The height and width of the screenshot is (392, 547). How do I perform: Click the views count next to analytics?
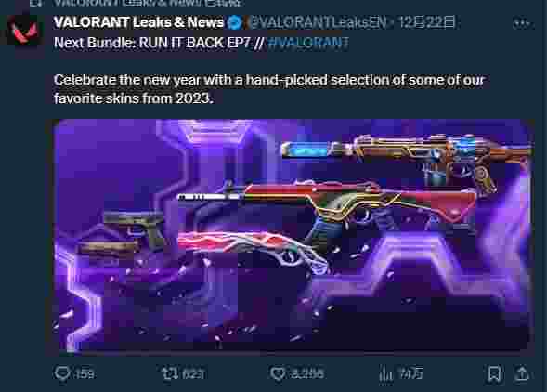click(x=411, y=373)
